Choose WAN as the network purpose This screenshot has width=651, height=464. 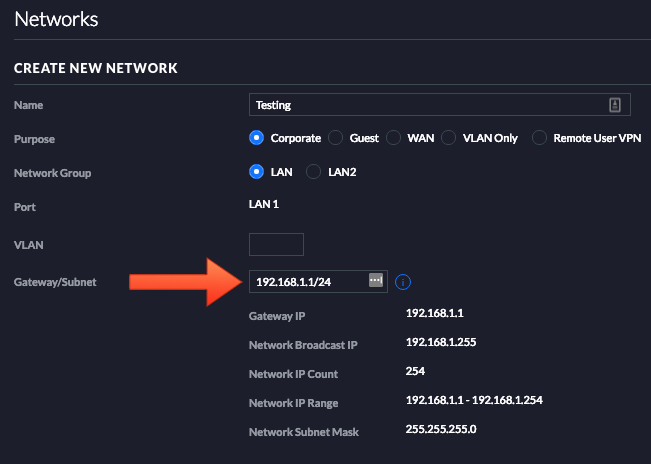click(394, 138)
